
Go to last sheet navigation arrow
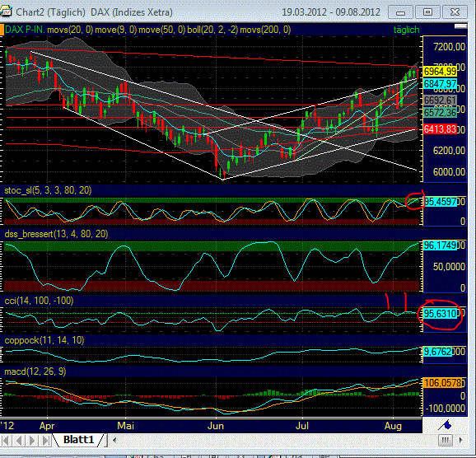pos(45,440)
